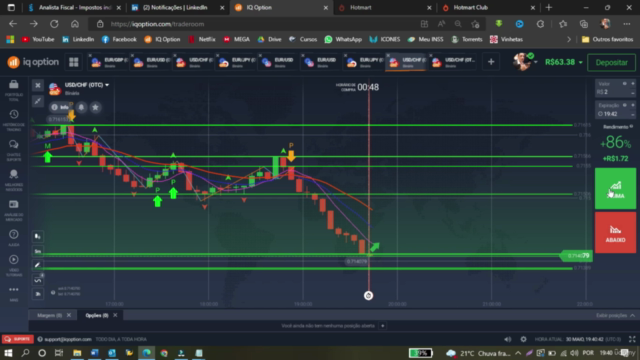The height and width of the screenshot is (360, 640).
Task: Open the 5m candle timeframe selector
Action: pyautogui.click(x=38, y=251)
